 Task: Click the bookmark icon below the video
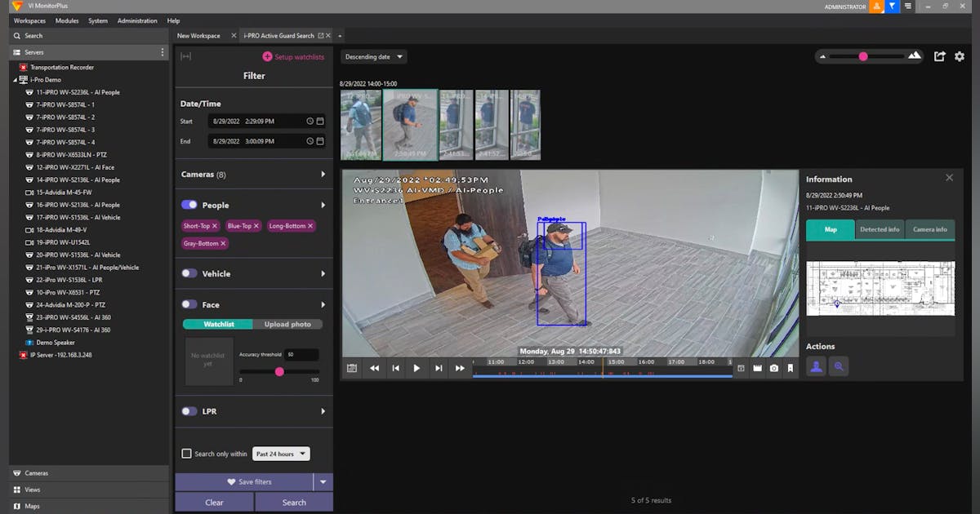click(x=790, y=368)
